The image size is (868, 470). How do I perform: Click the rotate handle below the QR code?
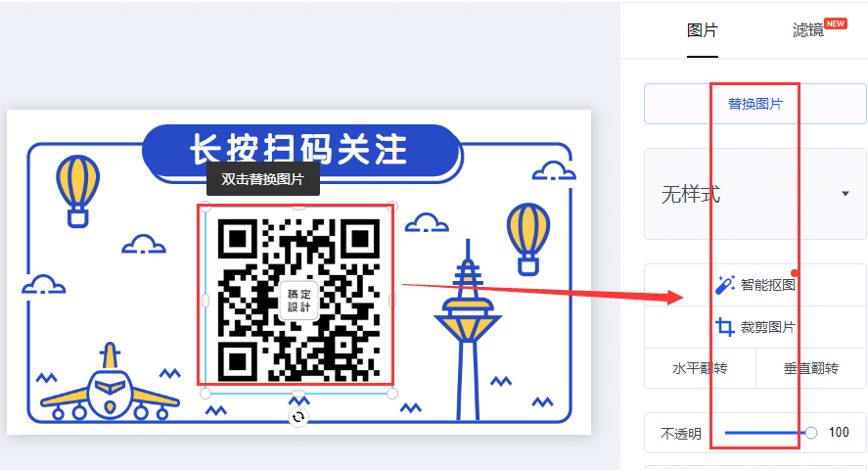[x=298, y=417]
